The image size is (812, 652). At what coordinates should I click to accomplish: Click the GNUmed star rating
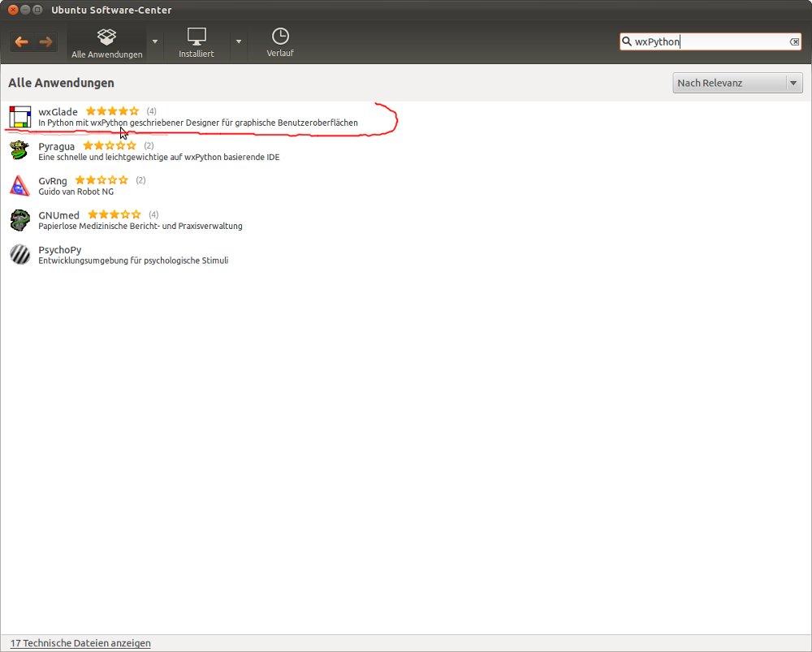pos(114,214)
